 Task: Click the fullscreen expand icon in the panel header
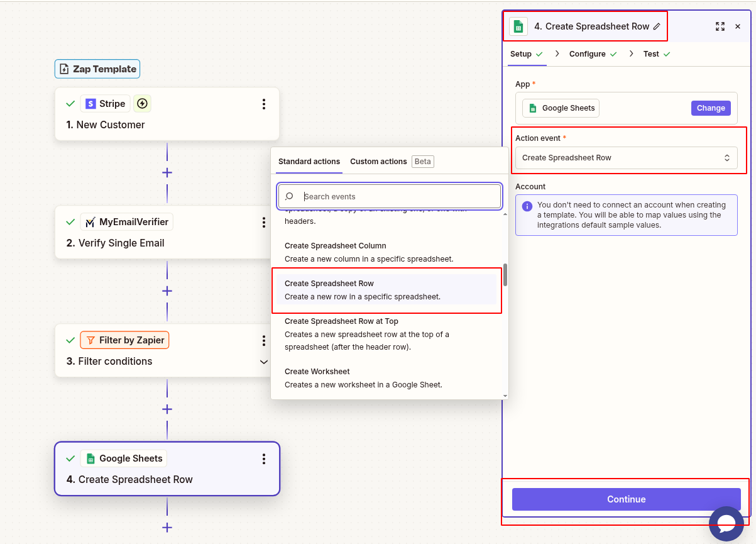click(720, 26)
